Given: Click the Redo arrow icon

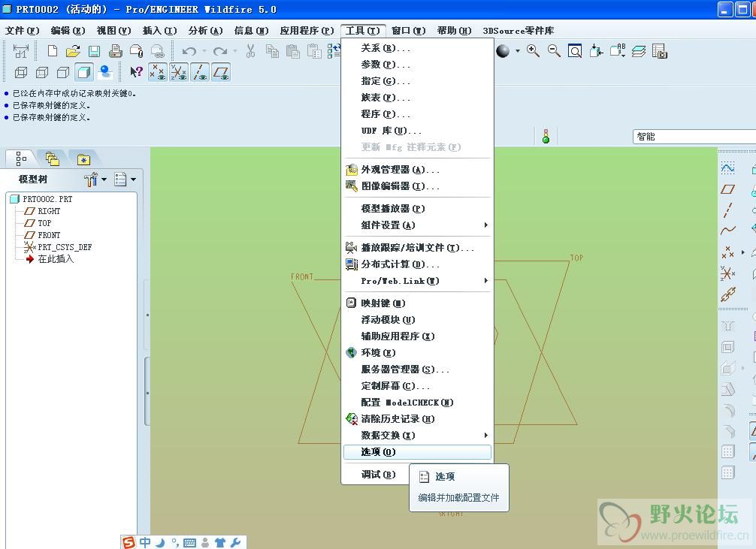Looking at the screenshot, I should coord(220,50).
